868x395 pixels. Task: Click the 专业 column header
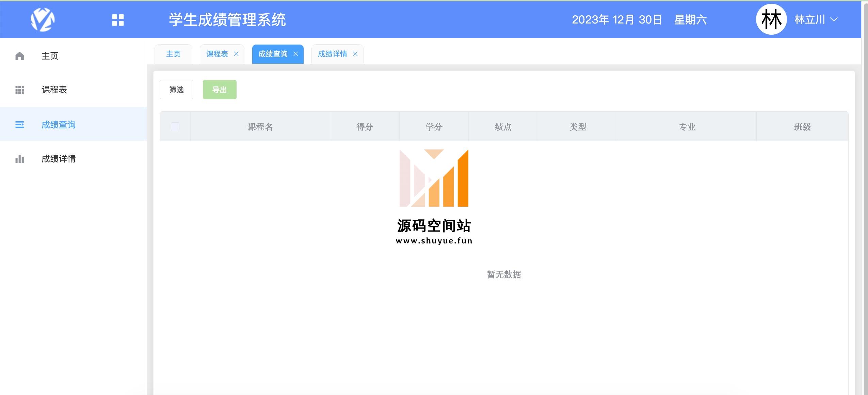coord(687,127)
